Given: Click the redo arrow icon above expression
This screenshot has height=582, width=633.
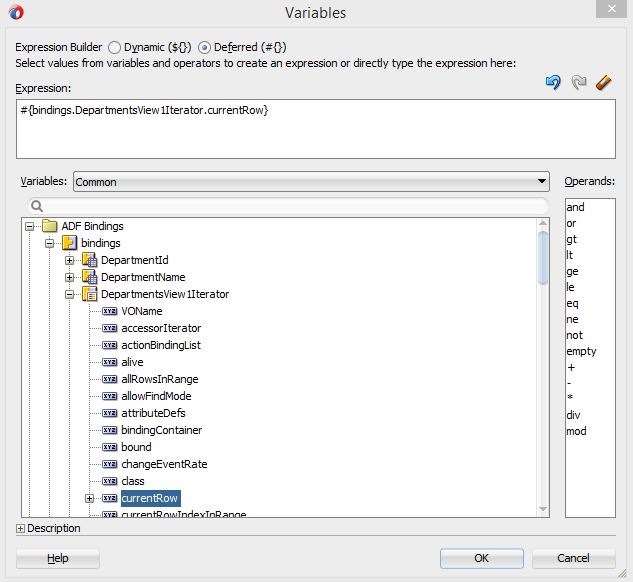Looking at the screenshot, I should 578,83.
